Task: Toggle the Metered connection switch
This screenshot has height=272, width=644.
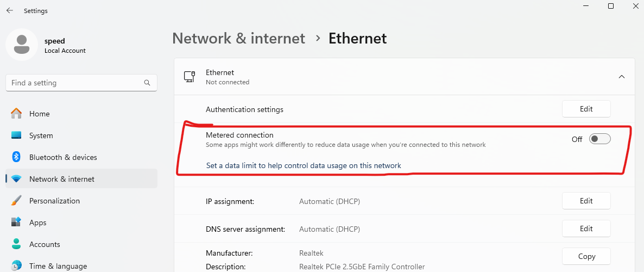Action: tap(599, 139)
